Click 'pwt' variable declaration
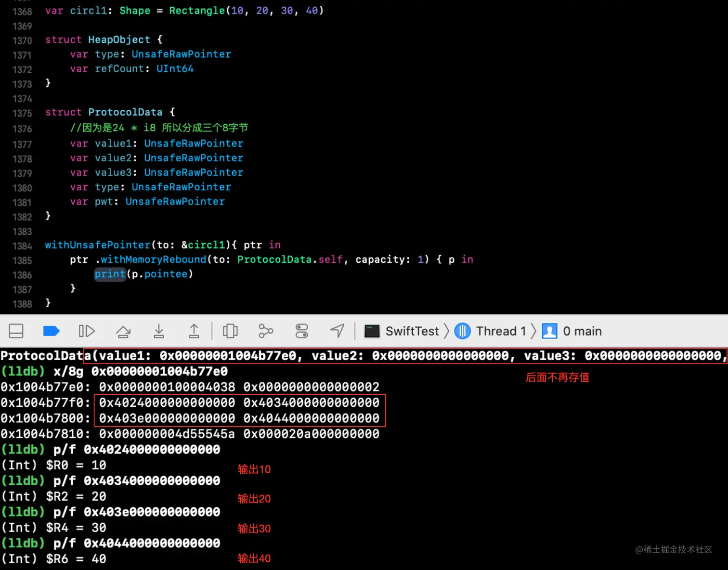 (x=104, y=202)
